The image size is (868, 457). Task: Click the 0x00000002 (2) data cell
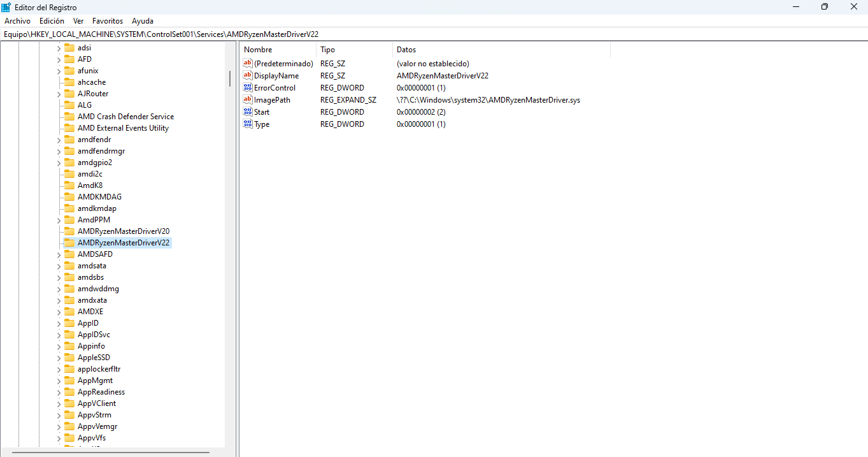pyautogui.click(x=421, y=112)
